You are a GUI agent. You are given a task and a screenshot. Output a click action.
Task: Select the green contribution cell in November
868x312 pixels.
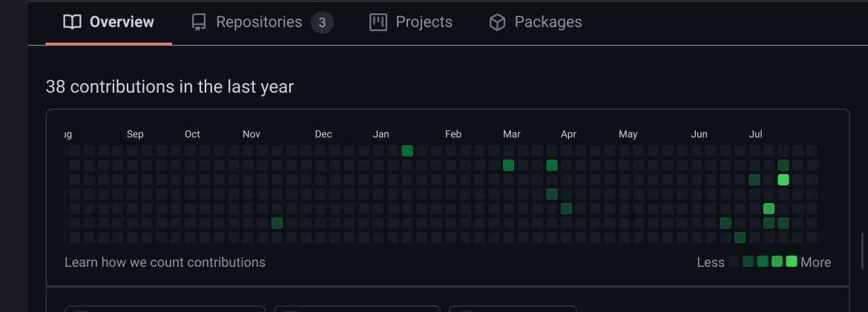tap(277, 223)
